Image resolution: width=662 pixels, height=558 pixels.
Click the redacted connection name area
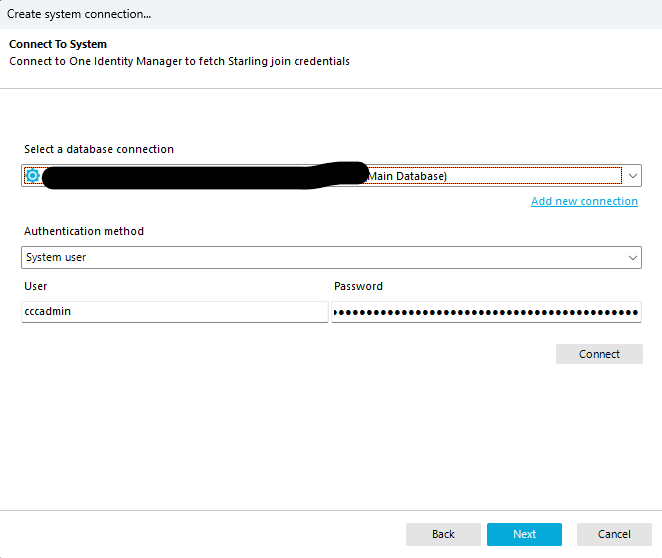(200, 176)
